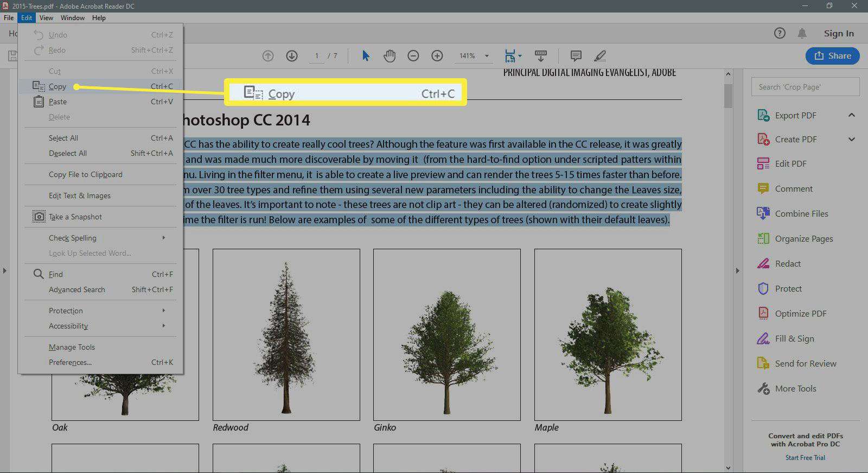Expand the Protection submenu
Image resolution: width=868 pixels, height=473 pixels.
pyautogui.click(x=163, y=311)
